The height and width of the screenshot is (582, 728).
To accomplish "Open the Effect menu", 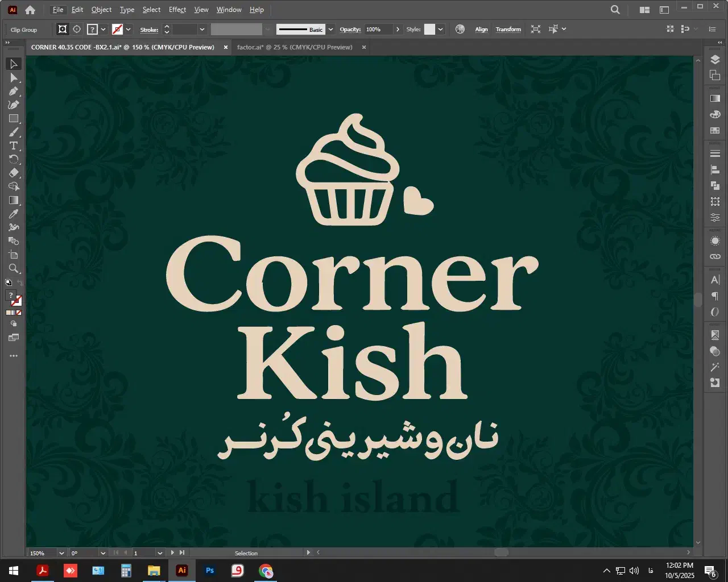I will click(x=177, y=10).
